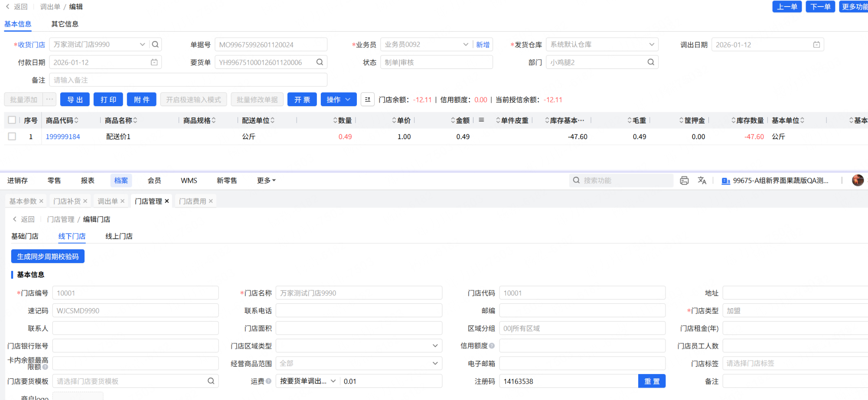The height and width of the screenshot is (400, 868).
Task: Click the 备注 input field
Action: pos(188,80)
